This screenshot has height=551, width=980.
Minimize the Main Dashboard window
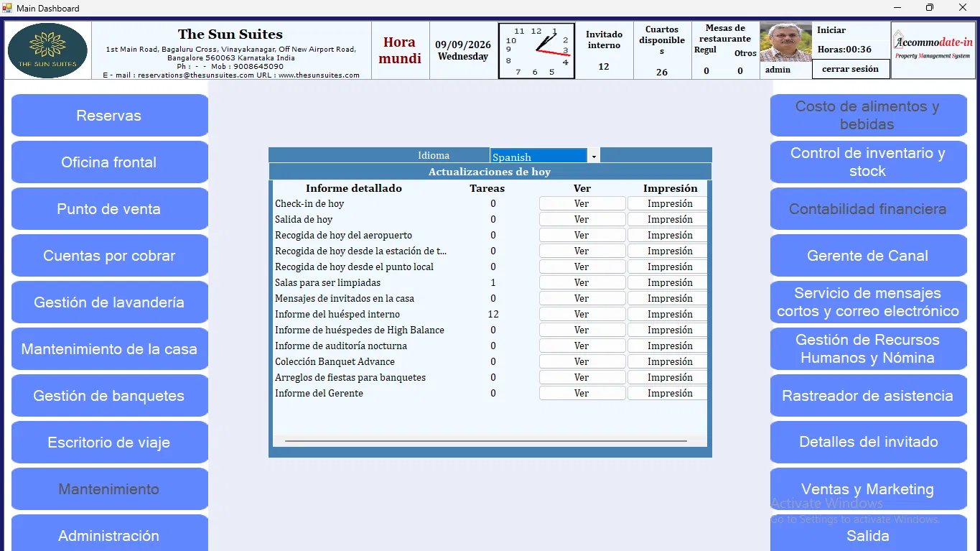pos(897,8)
